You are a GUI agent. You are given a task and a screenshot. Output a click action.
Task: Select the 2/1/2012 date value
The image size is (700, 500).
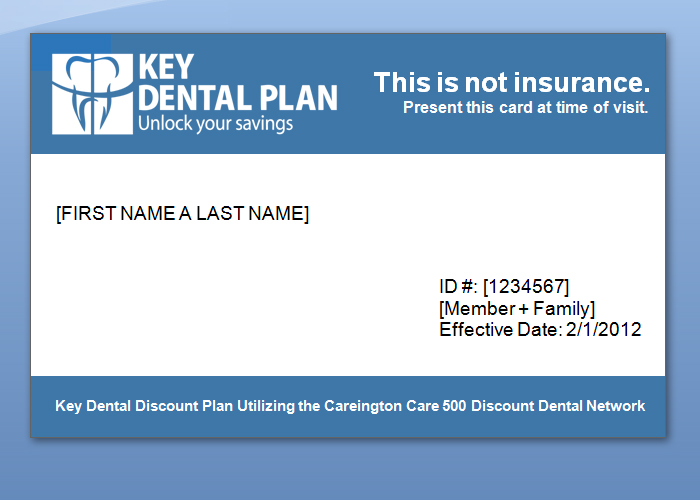(604, 329)
